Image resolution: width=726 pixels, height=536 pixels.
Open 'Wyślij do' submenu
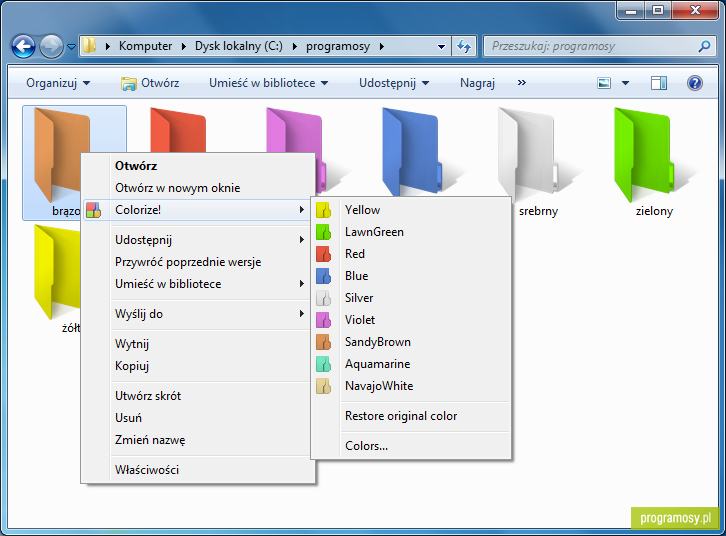[x=199, y=314]
